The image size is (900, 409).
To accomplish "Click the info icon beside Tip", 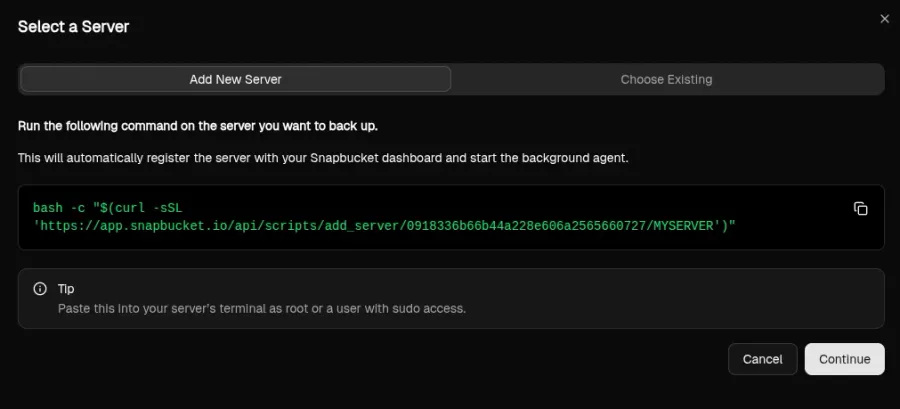I will [x=40, y=289].
